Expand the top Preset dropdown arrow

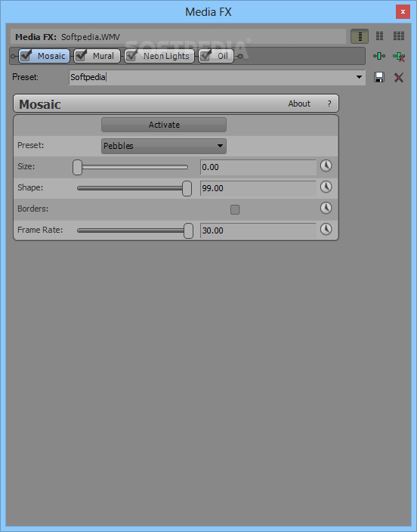point(359,77)
